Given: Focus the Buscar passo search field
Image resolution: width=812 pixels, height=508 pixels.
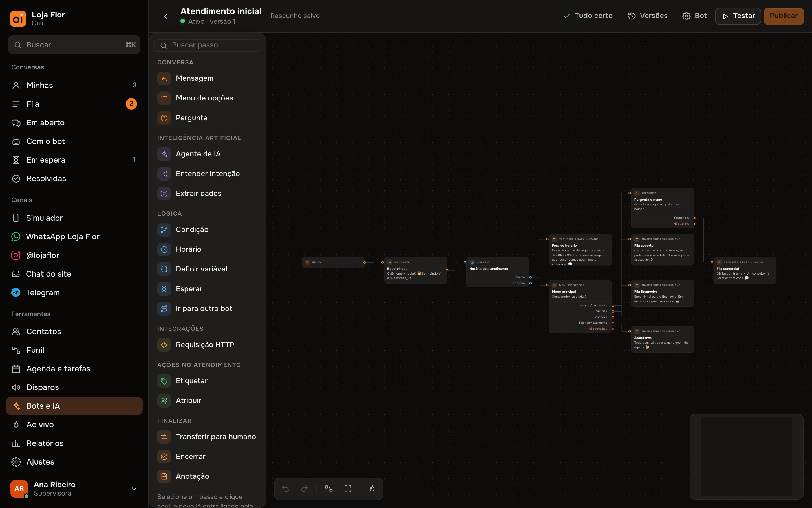Looking at the screenshot, I should 207,45.
